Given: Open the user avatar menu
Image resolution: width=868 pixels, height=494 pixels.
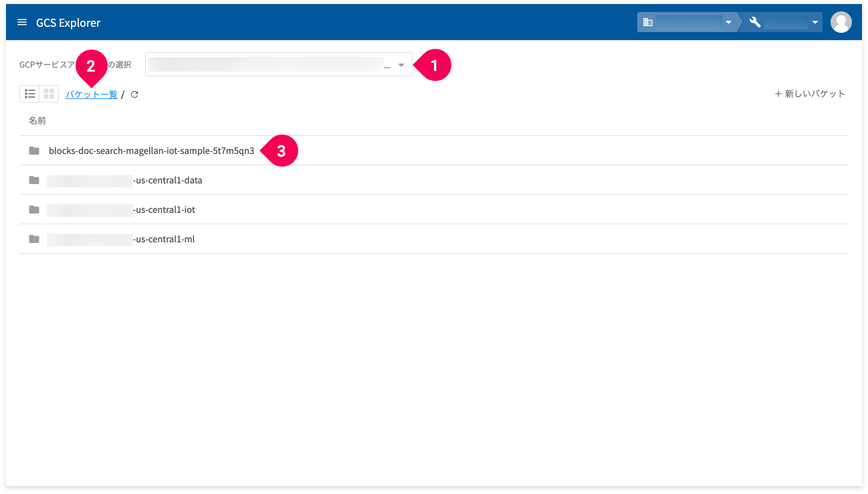Looking at the screenshot, I should (841, 22).
